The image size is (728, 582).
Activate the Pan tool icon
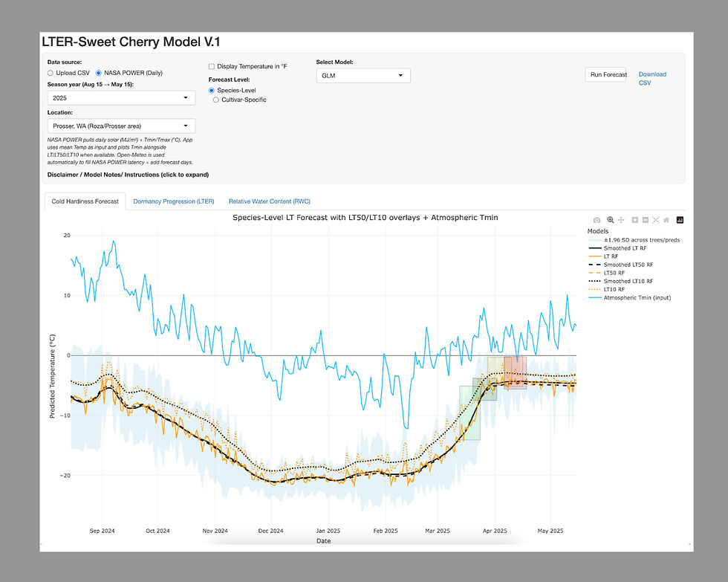(621, 220)
